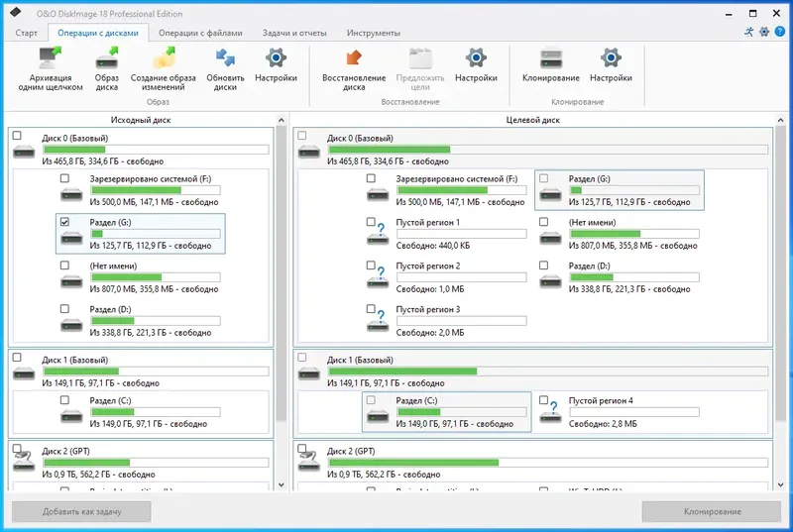793x532 pixels.
Task: Click the target Диск 2 (GPT) usage bar
Action: [548, 463]
